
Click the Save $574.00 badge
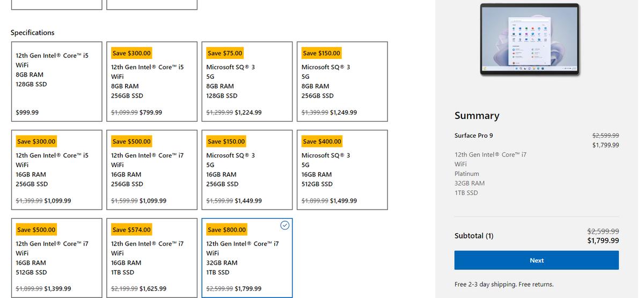click(131, 230)
